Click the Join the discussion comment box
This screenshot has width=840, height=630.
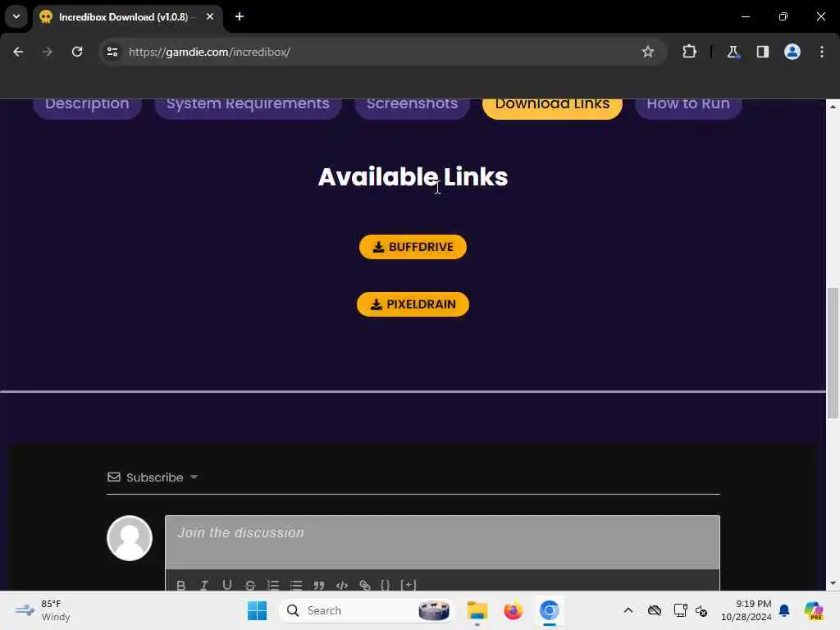click(x=442, y=542)
